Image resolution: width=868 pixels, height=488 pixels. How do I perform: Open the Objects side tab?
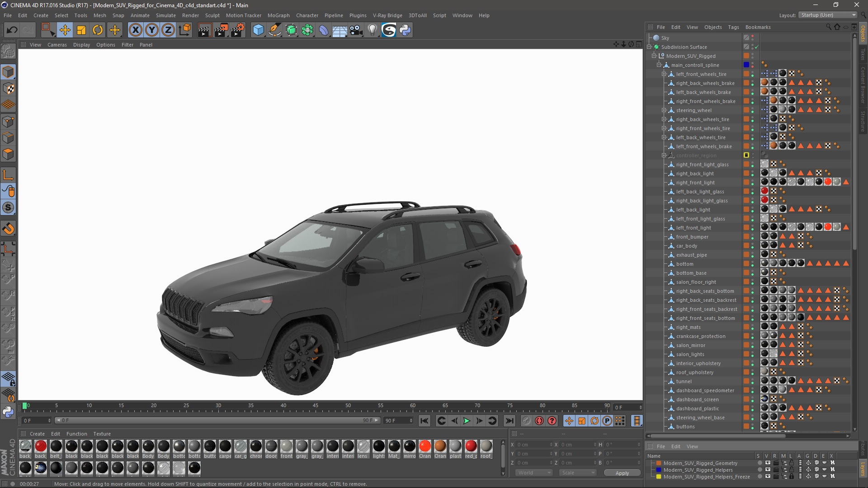863,34
